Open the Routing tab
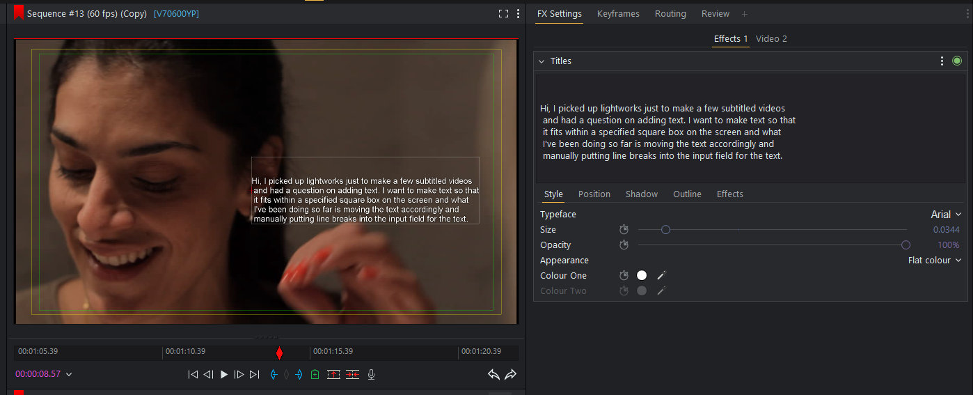 coord(670,14)
